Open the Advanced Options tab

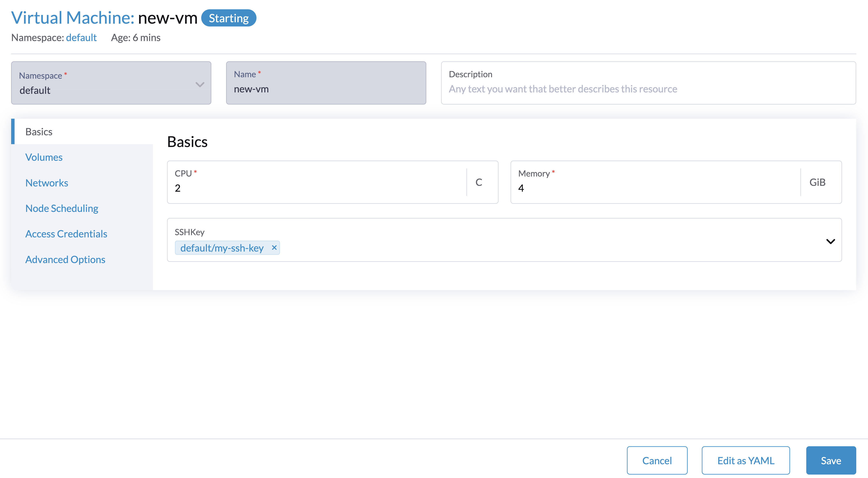[65, 259]
